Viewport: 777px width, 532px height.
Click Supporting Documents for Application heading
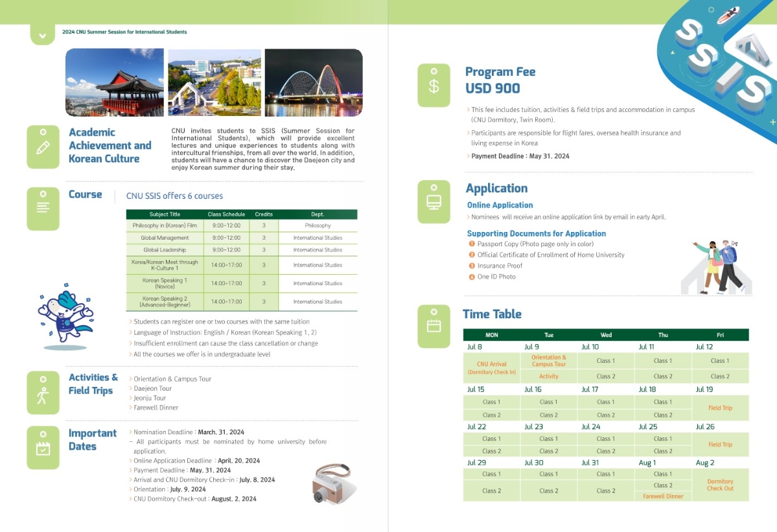(x=536, y=233)
